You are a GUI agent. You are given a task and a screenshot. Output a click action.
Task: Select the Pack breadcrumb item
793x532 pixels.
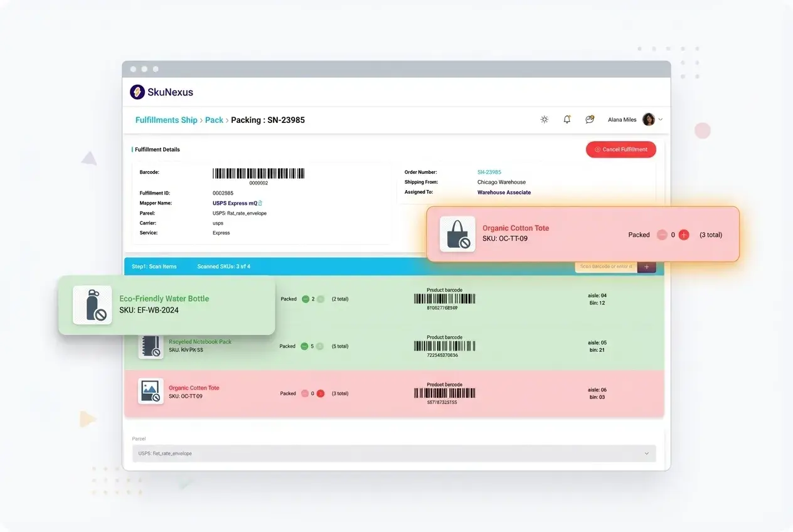tap(213, 120)
